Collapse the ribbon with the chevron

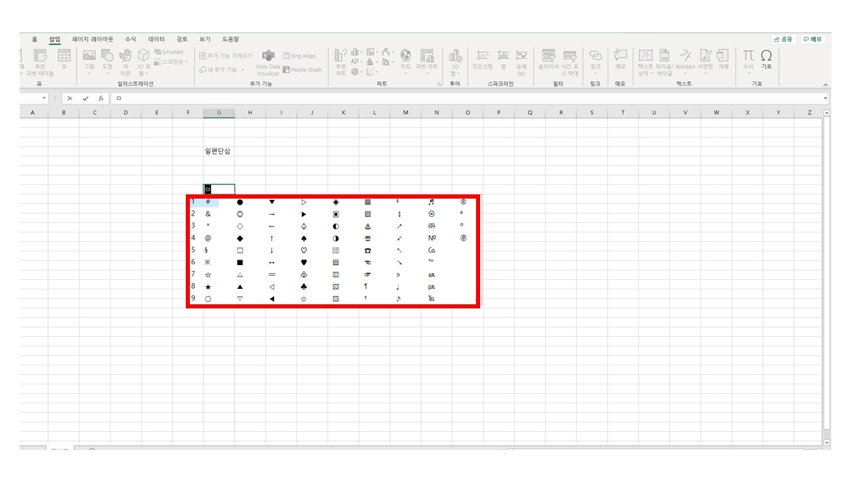(x=825, y=85)
